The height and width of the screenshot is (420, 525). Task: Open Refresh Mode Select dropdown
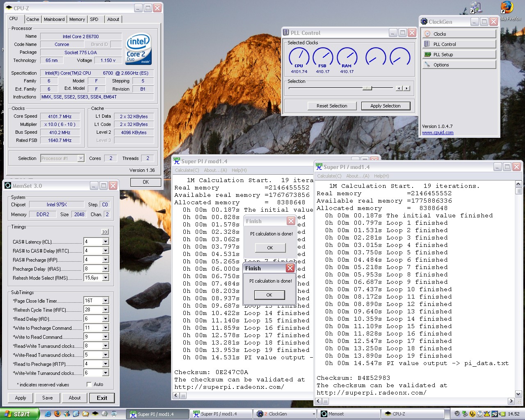[x=105, y=278]
